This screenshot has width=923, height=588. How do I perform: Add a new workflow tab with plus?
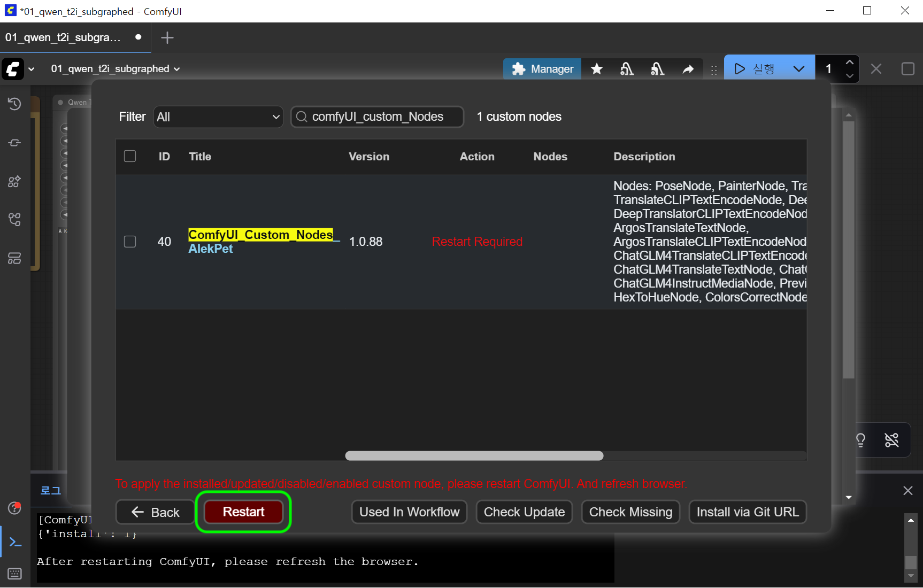tap(167, 37)
